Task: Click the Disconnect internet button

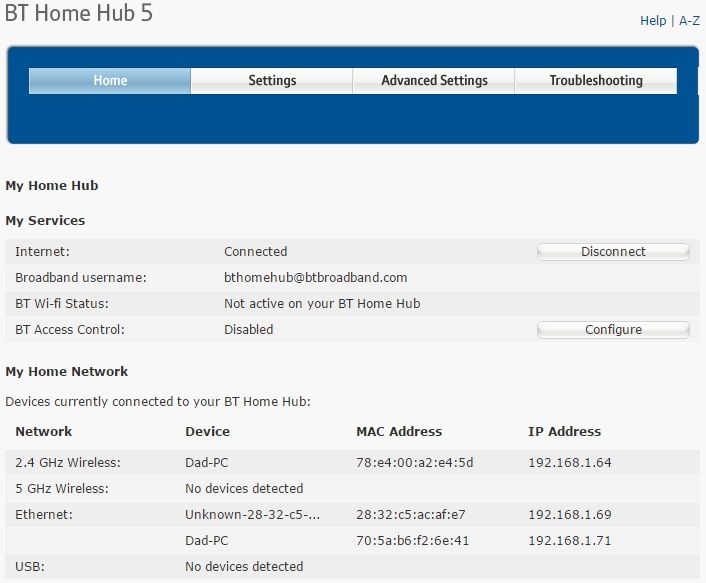Action: click(x=613, y=252)
